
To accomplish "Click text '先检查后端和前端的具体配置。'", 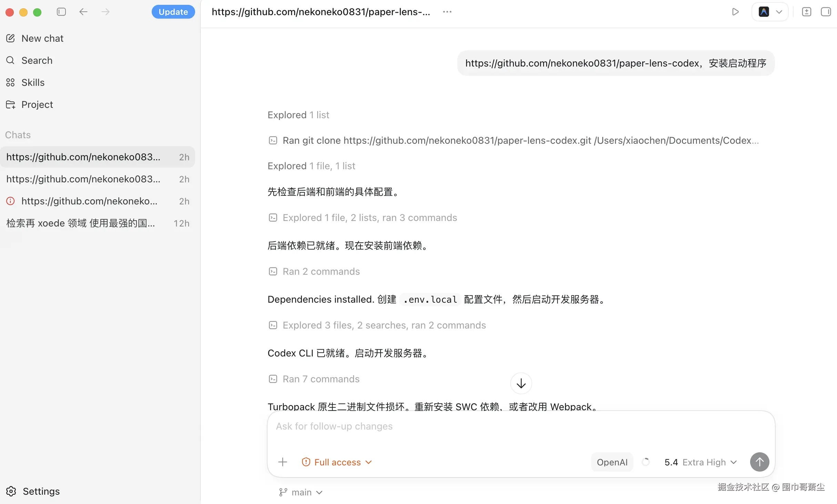I will (x=334, y=192).
